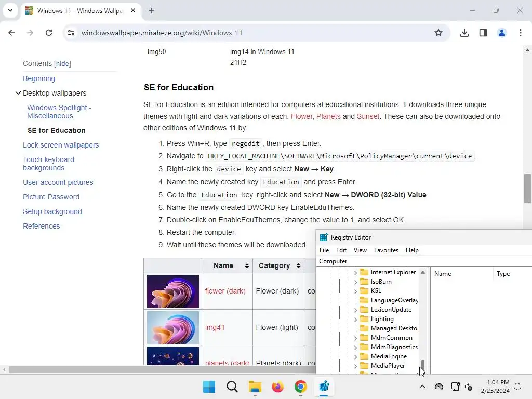Expand the MediaEngine registry key
The width and height of the screenshot is (532, 399).
tap(355, 356)
